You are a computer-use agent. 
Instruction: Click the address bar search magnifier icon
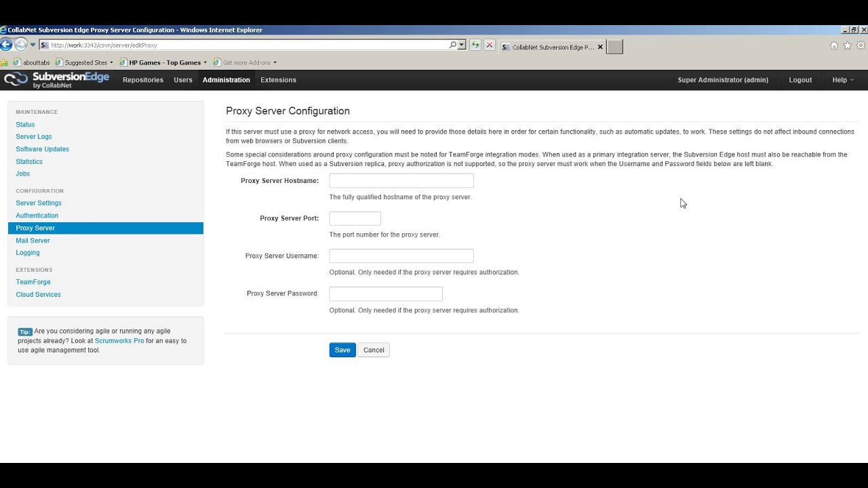tap(453, 45)
